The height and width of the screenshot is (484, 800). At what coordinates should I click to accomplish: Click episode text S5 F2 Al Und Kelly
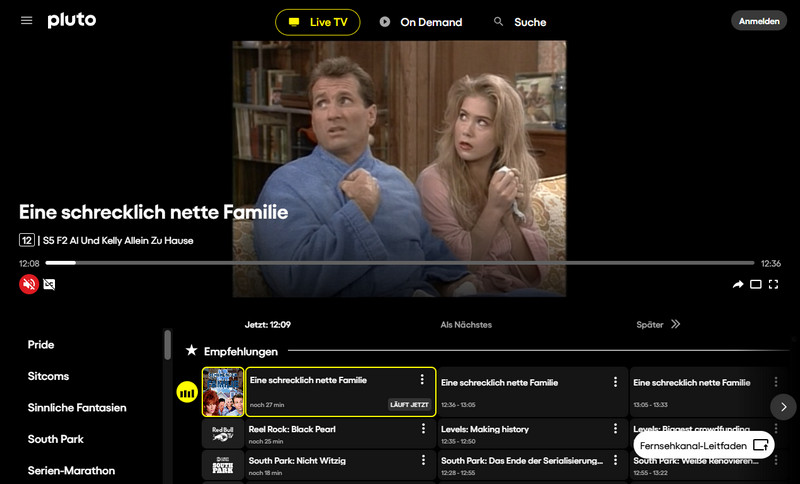click(118, 240)
